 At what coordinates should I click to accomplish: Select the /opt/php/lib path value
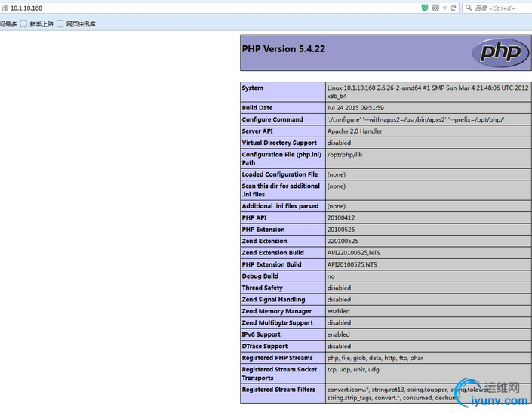(345, 155)
